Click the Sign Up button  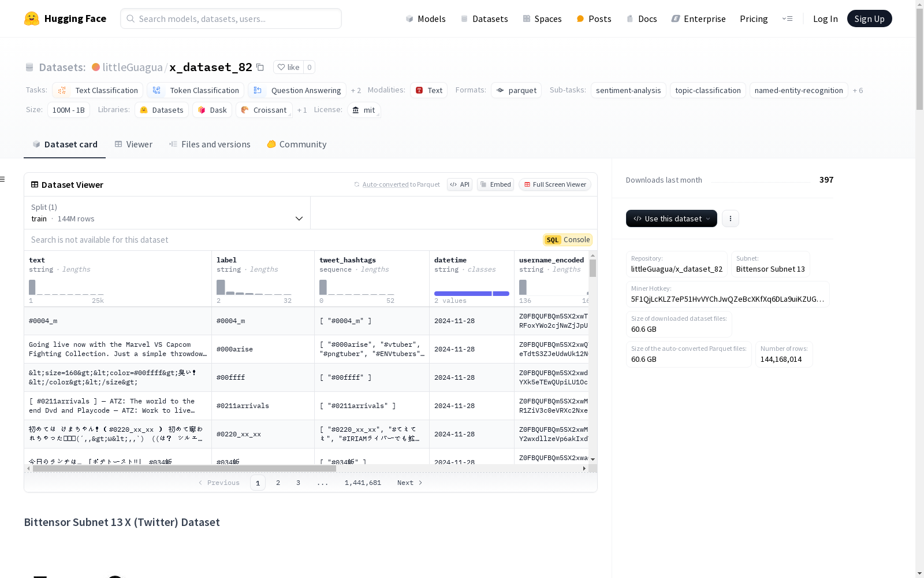[x=869, y=19]
